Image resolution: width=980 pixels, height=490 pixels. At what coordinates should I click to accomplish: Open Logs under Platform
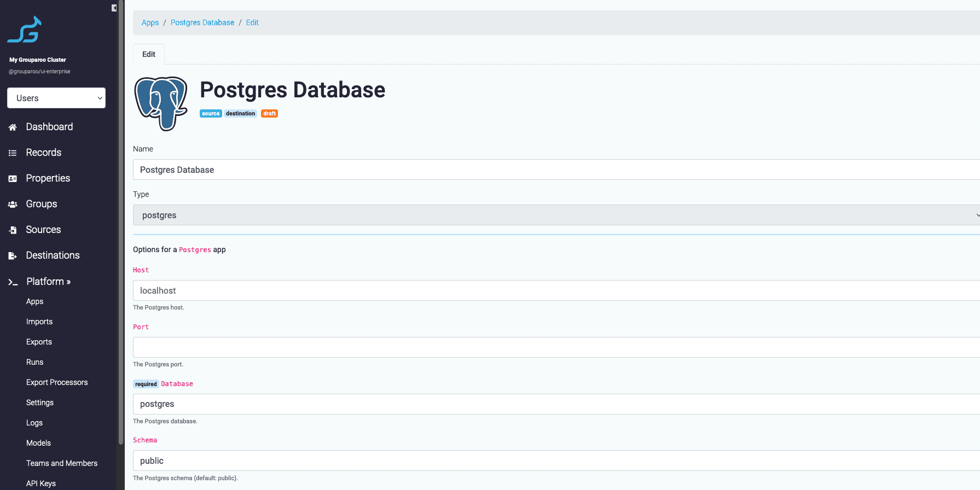[x=34, y=423]
